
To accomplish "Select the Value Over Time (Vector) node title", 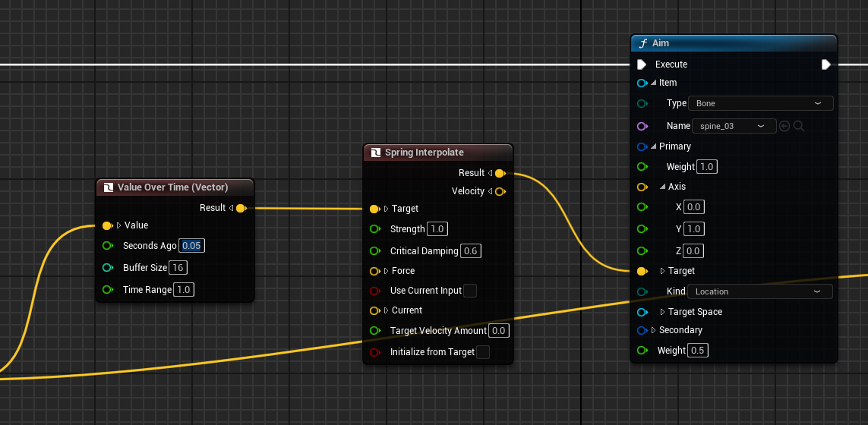I will click(x=172, y=187).
